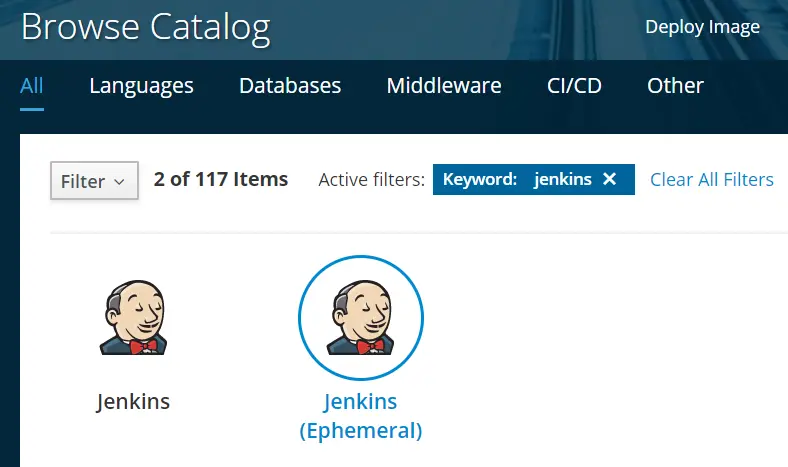This screenshot has height=467, width=788.
Task: Click the Jenkins catalog item name
Action: pos(133,402)
